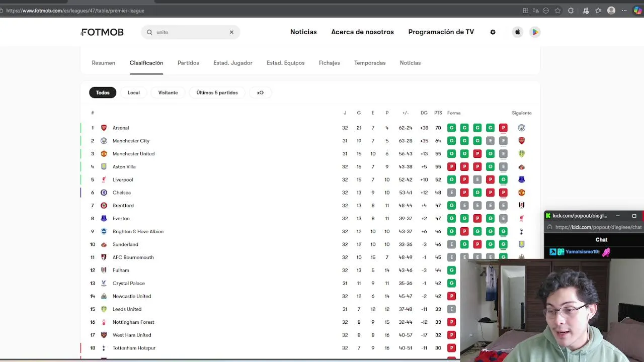Open the Nottingham Forest team link
The width and height of the screenshot is (644, 362).
click(133, 322)
